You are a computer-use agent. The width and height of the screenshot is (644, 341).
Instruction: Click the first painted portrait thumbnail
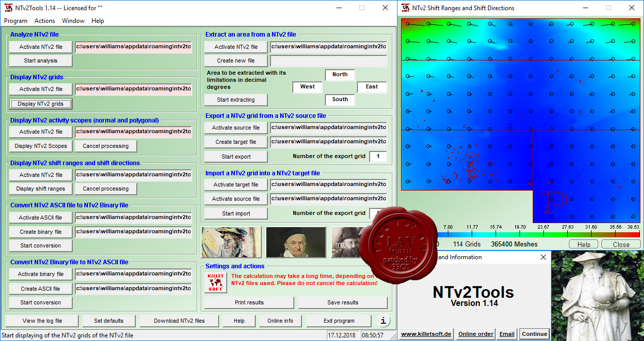tap(231, 242)
